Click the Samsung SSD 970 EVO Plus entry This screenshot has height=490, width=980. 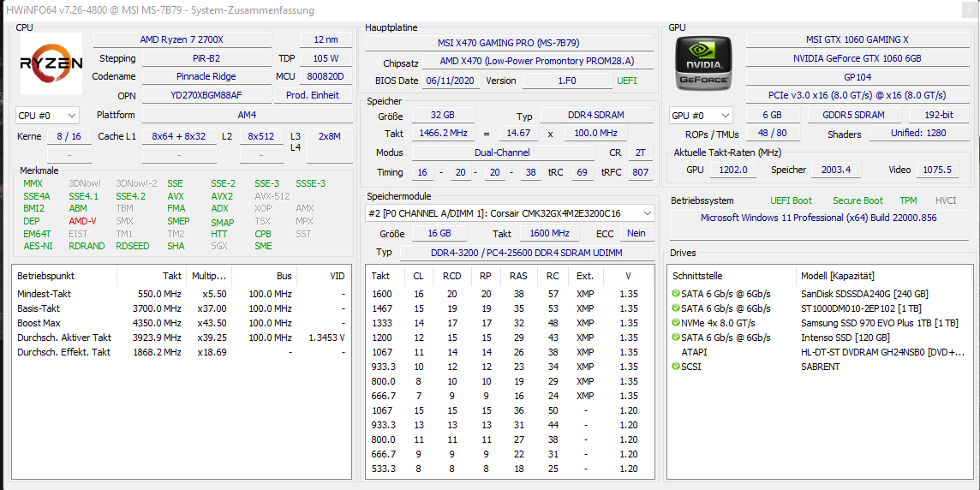click(879, 323)
